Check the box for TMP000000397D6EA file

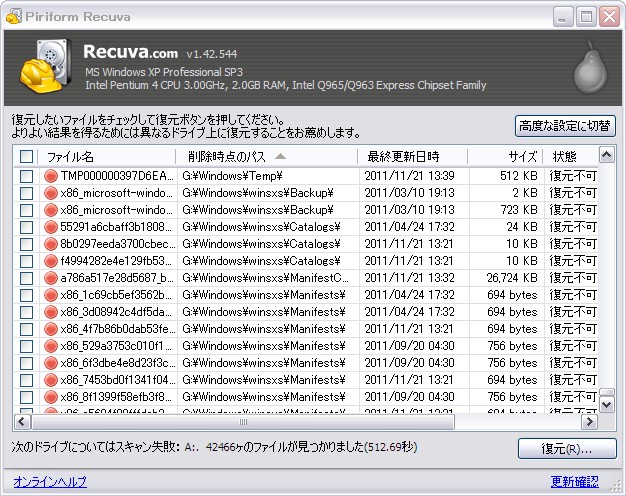click(x=26, y=176)
